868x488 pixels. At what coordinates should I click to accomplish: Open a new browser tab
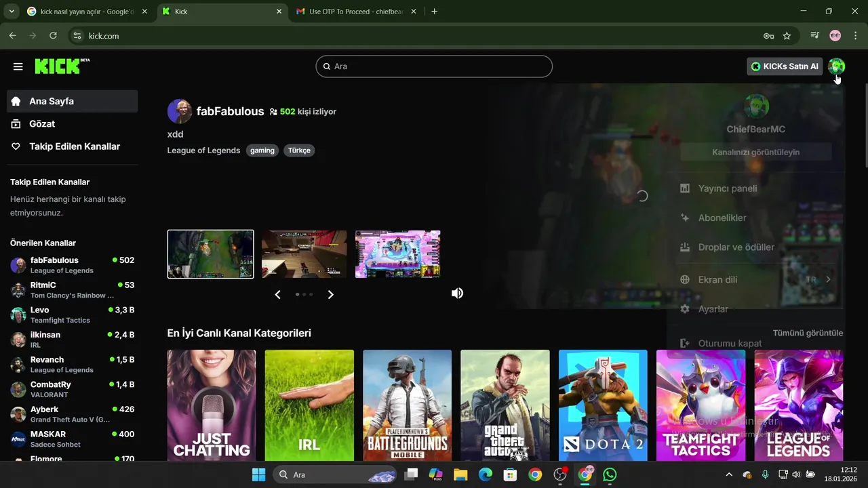coord(434,12)
